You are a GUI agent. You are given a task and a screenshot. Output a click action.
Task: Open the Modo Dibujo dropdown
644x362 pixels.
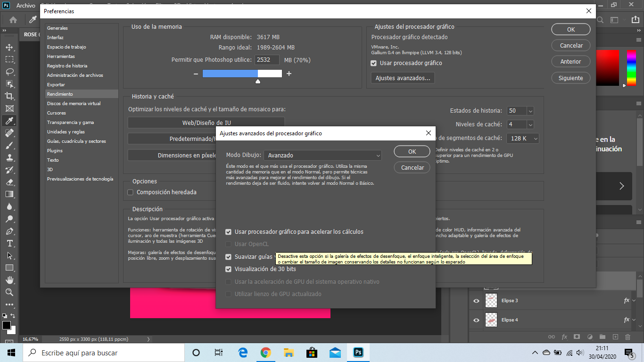322,155
